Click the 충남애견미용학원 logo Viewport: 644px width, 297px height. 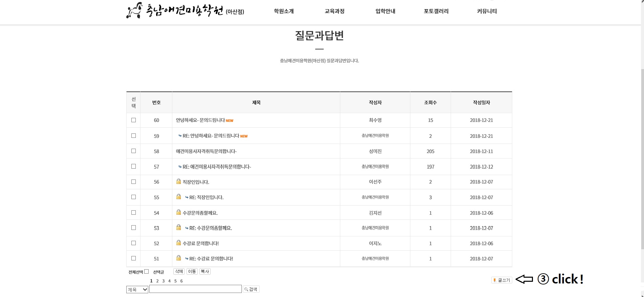click(185, 11)
